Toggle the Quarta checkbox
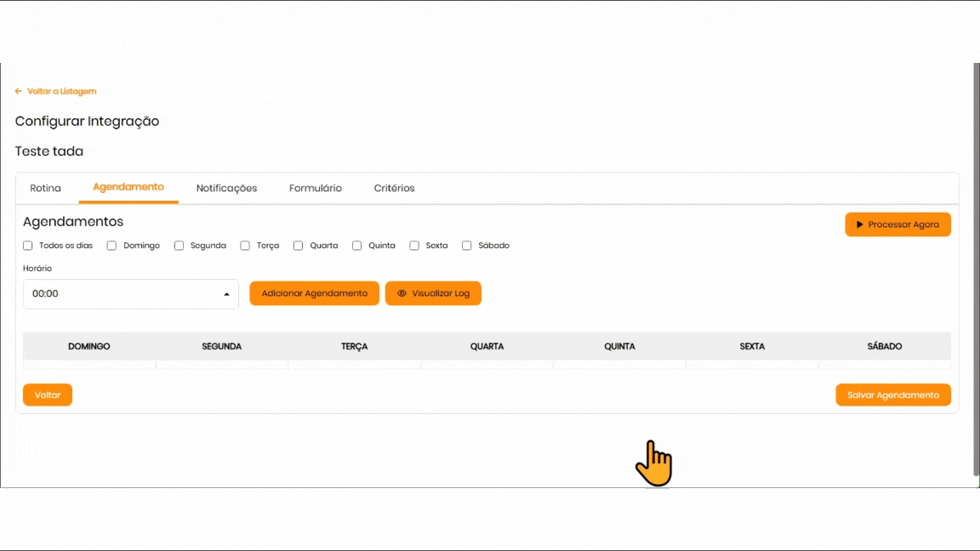The width and height of the screenshot is (980, 551). click(299, 246)
